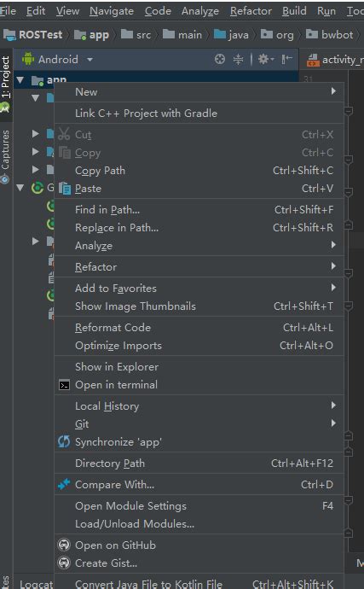364x589 pixels.
Task: Click the Compare With arrows icon
Action: pyautogui.click(x=64, y=484)
